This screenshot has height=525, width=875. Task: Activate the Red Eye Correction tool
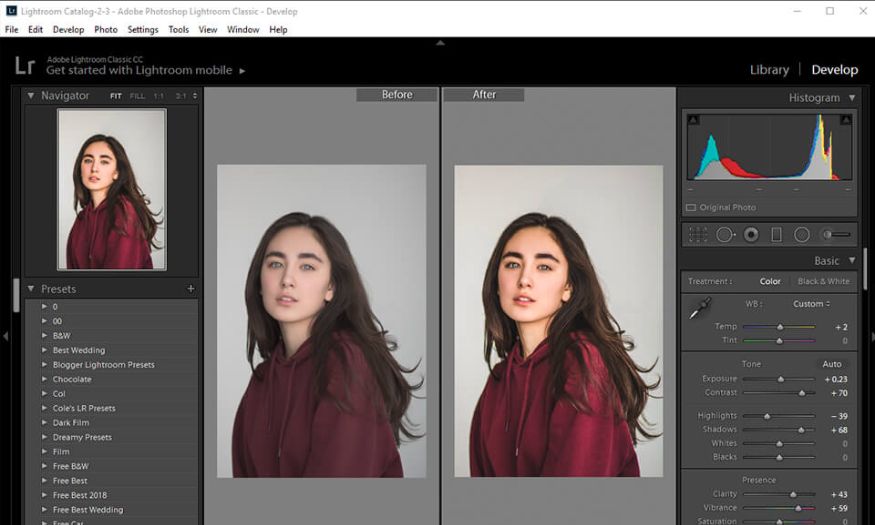tap(751, 235)
